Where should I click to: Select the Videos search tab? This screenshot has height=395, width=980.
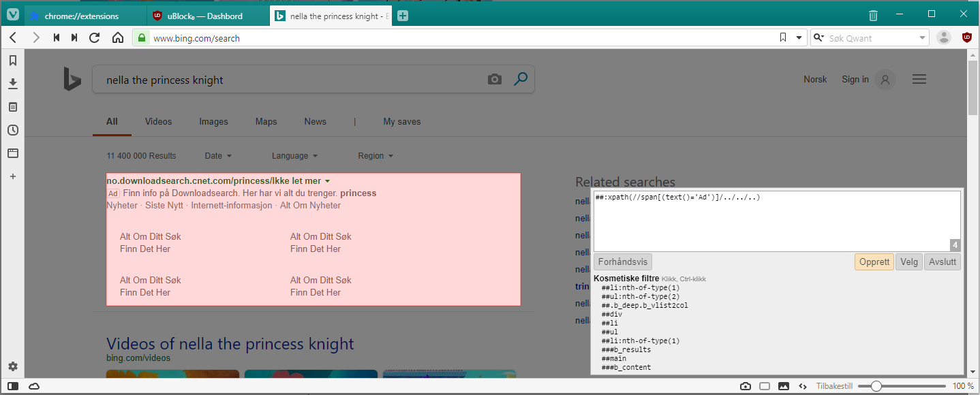click(158, 121)
